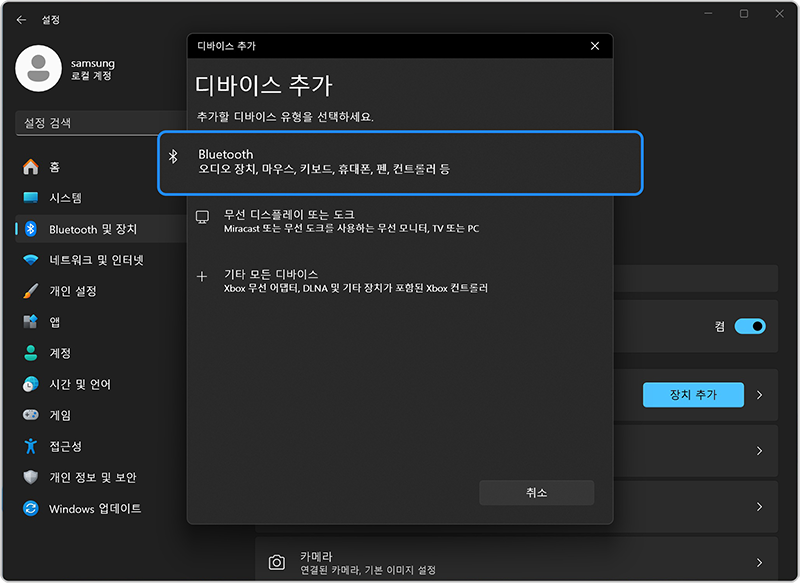Expand the chevron in the row below 장치 추가

click(760, 451)
